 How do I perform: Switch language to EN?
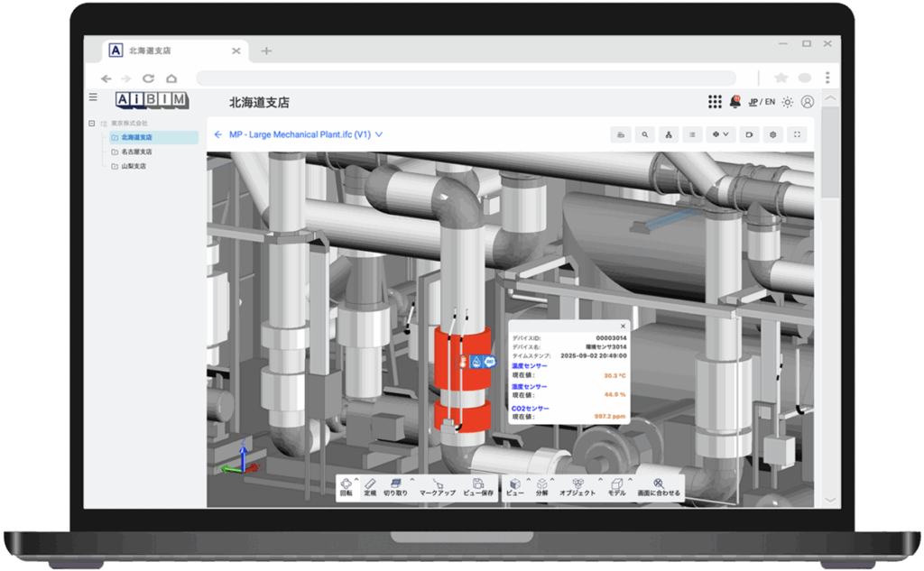[x=770, y=102]
